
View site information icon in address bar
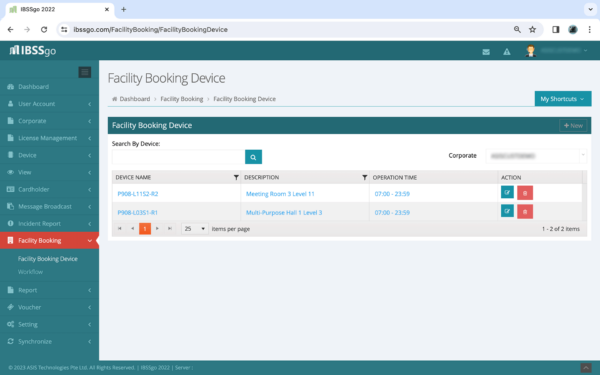[64, 29]
